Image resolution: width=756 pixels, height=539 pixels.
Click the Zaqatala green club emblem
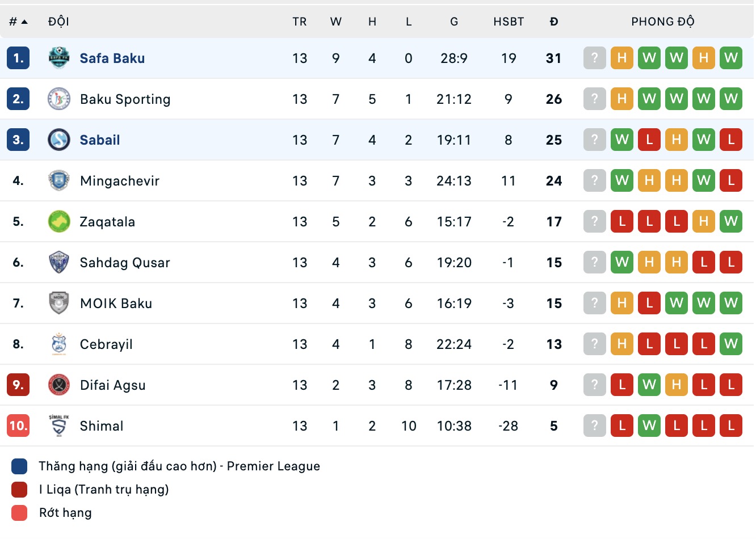[x=58, y=221]
